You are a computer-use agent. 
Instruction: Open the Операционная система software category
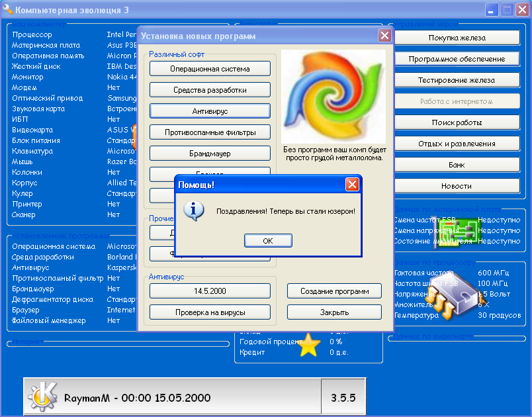(x=210, y=69)
